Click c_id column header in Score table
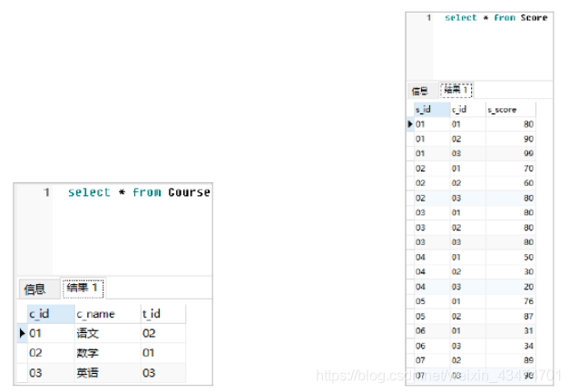This screenshot has width=569, height=392. point(467,109)
